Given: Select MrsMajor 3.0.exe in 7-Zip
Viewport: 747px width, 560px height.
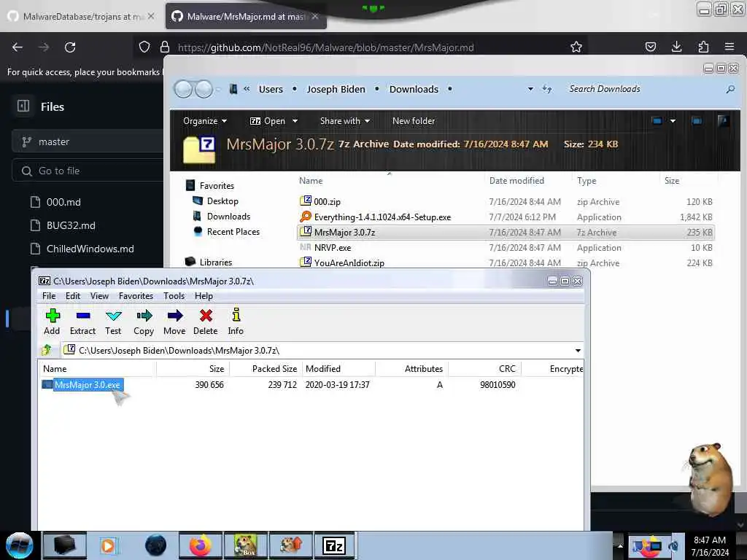Looking at the screenshot, I should point(88,385).
